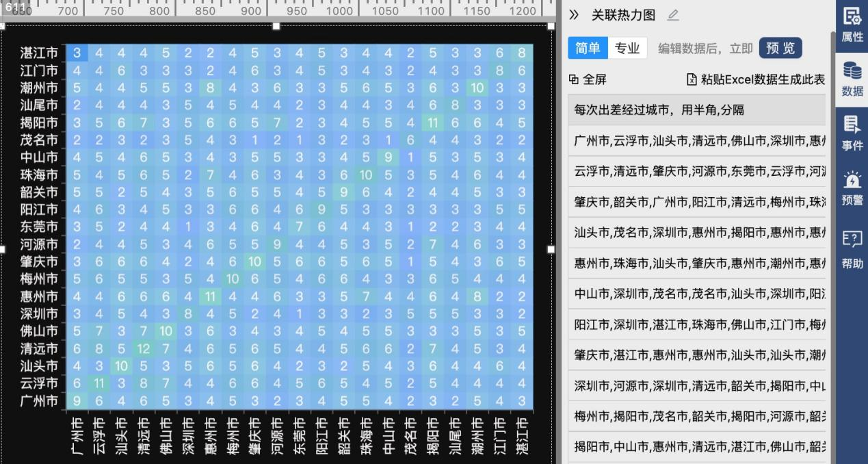Open the 事件 side tab
This screenshot has width=868, height=464.
click(852, 134)
